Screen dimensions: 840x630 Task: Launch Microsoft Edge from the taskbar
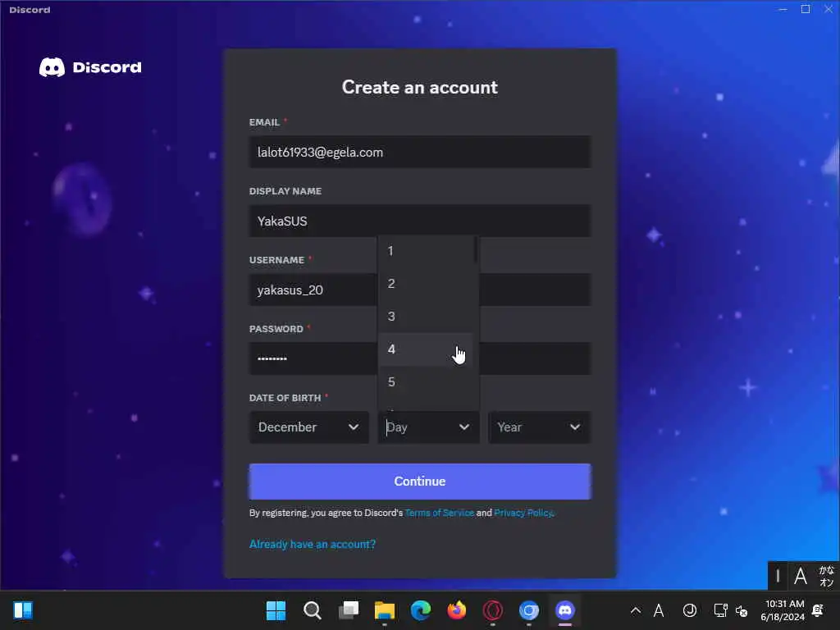coord(421,610)
